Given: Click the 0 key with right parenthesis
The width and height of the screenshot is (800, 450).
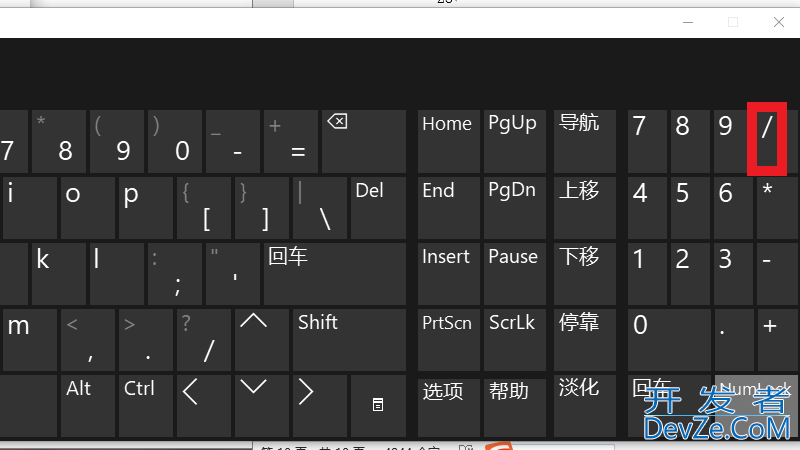Looking at the screenshot, I should point(175,141).
